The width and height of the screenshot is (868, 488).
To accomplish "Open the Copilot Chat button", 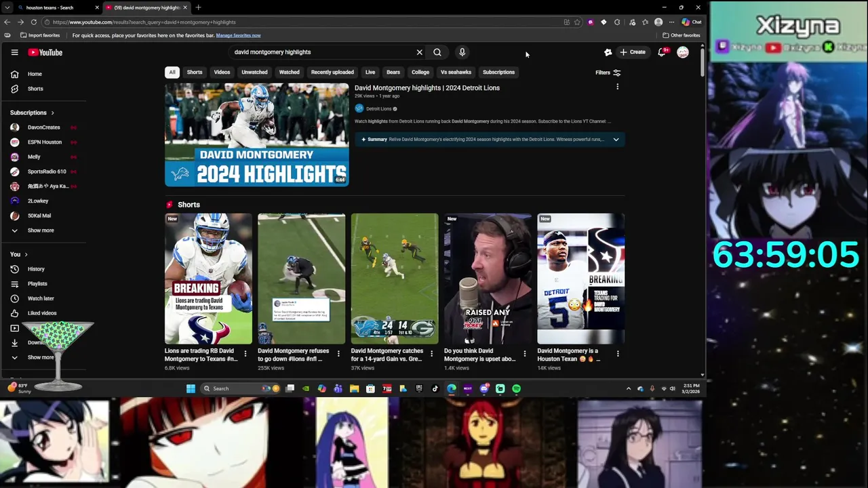I will (x=692, y=22).
